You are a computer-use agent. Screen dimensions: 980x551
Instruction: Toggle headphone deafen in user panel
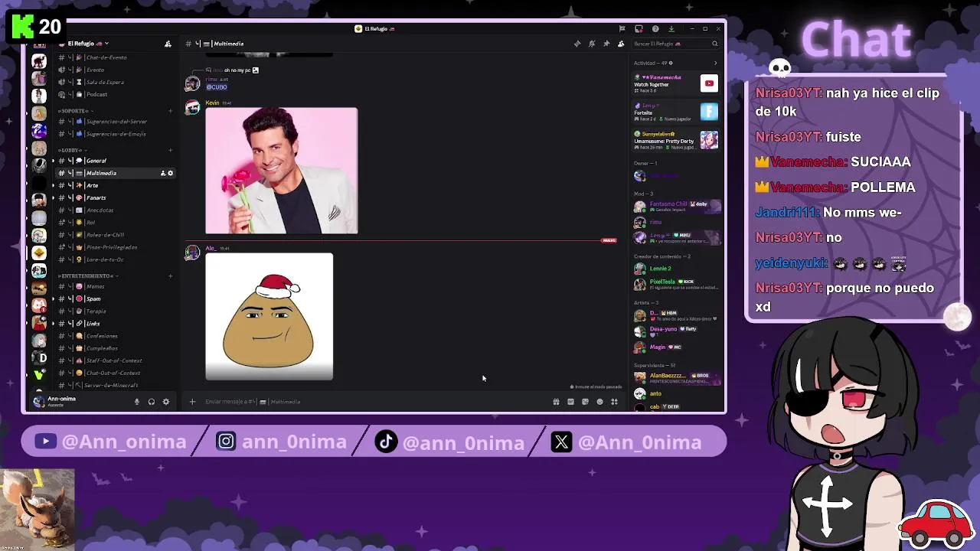tap(152, 402)
